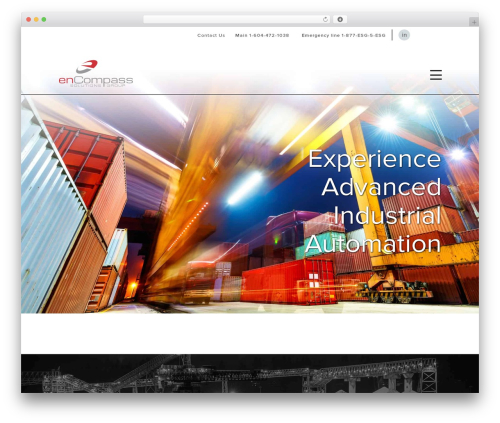Reload the page via refresh icon
The height and width of the screenshot is (423, 500).
[x=325, y=20]
